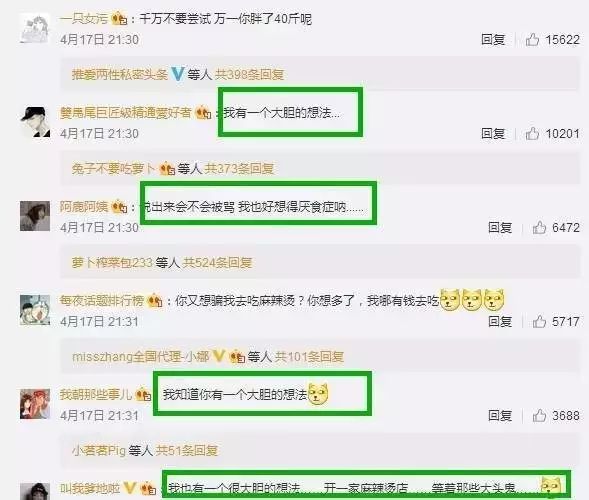Click first doge emoji in 麻辣烫 comment
This screenshot has width=589, height=500.
pos(450,300)
